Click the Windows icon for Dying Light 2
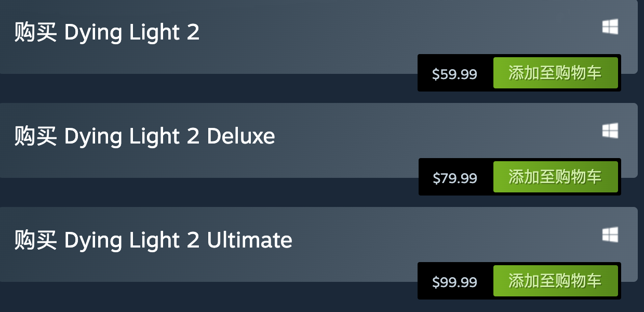644x312 pixels. tap(610, 27)
